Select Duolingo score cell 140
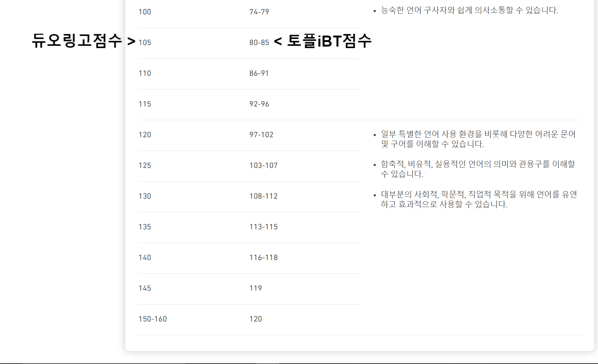The width and height of the screenshot is (598, 364). click(145, 257)
